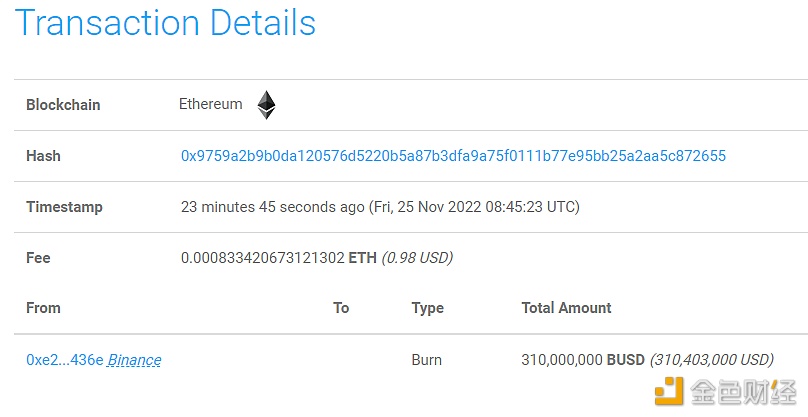
Task: Click the Hash row label
Action: pyautogui.click(x=43, y=156)
